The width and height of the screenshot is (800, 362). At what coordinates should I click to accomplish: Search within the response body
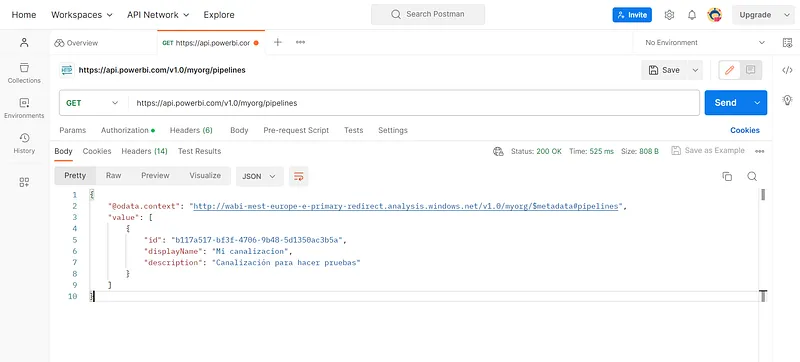(x=752, y=176)
